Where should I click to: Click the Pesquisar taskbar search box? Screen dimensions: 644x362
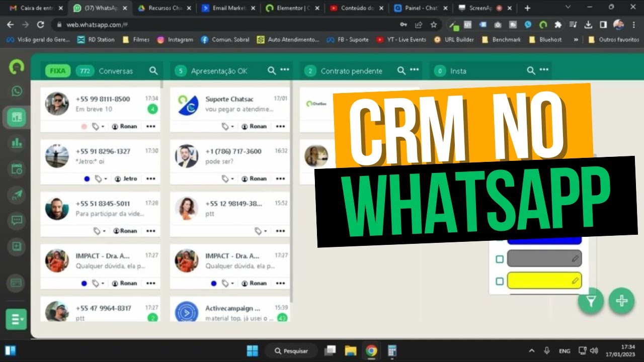(292, 350)
